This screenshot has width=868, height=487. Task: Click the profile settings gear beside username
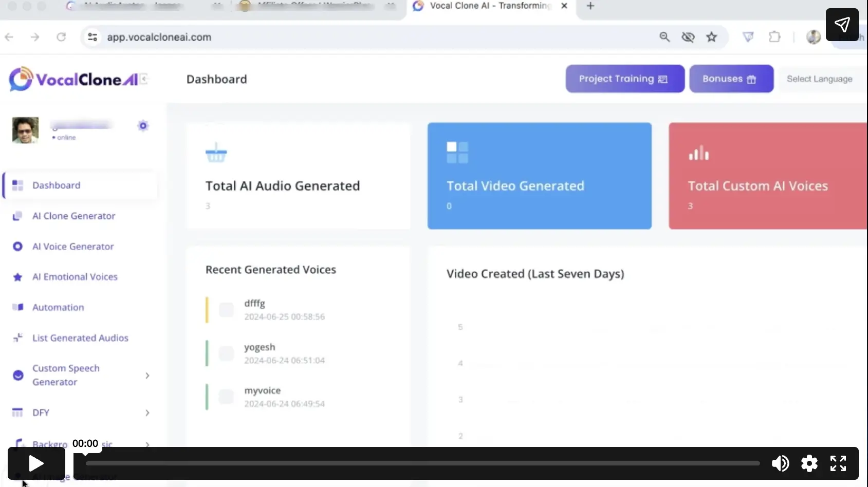(143, 126)
